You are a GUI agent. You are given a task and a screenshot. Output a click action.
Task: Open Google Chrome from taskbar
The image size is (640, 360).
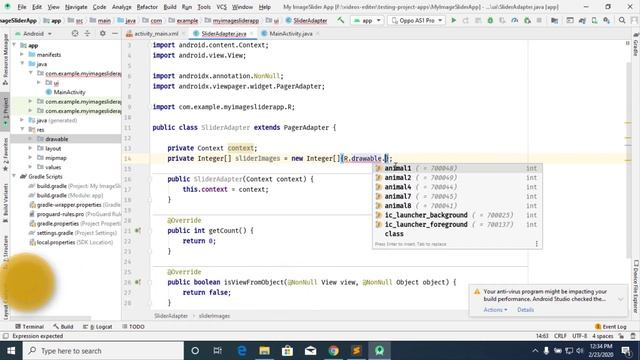click(333, 351)
